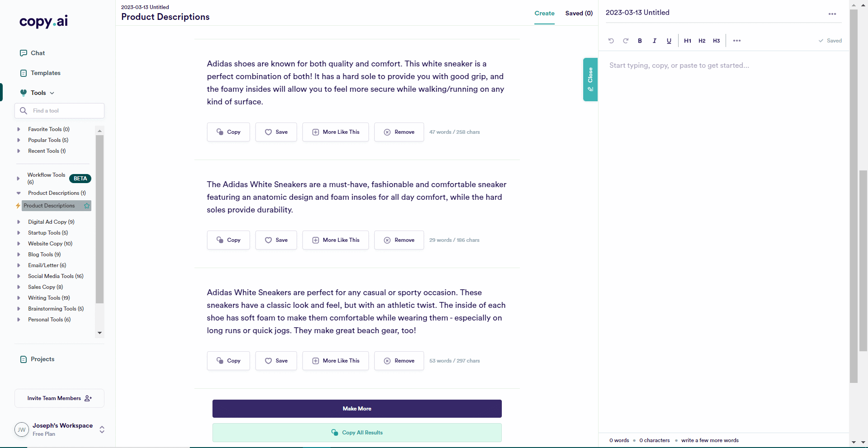The image size is (868, 448).
Task: Copy the 47-word description
Action: tap(228, 132)
